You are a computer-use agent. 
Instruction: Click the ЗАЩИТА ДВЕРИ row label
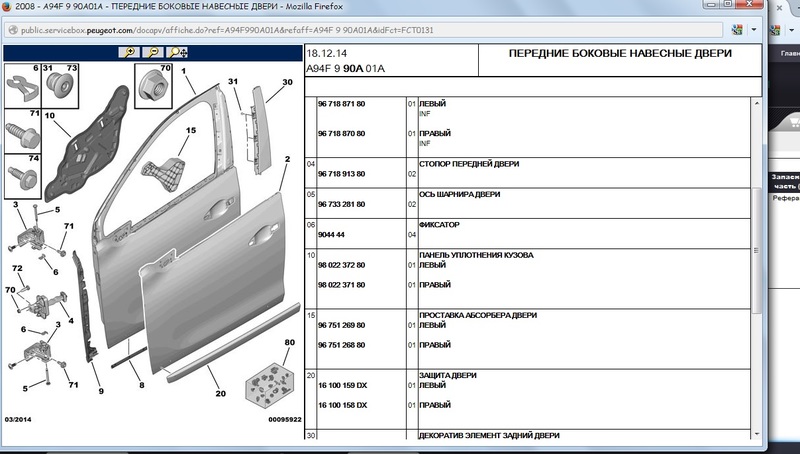point(447,375)
